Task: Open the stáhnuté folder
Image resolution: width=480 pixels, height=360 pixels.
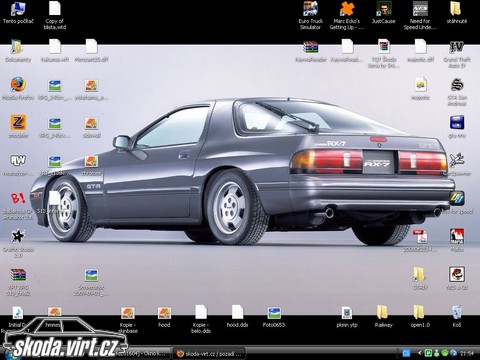Action: coord(456,9)
